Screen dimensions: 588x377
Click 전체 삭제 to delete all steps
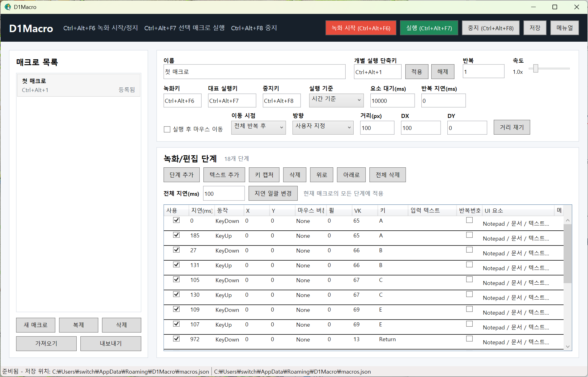click(x=388, y=175)
